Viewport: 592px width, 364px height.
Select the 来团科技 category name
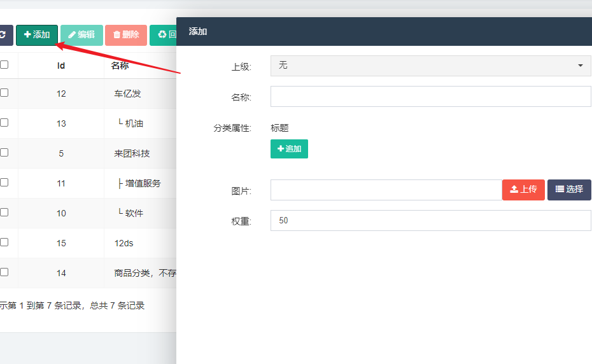(x=132, y=153)
